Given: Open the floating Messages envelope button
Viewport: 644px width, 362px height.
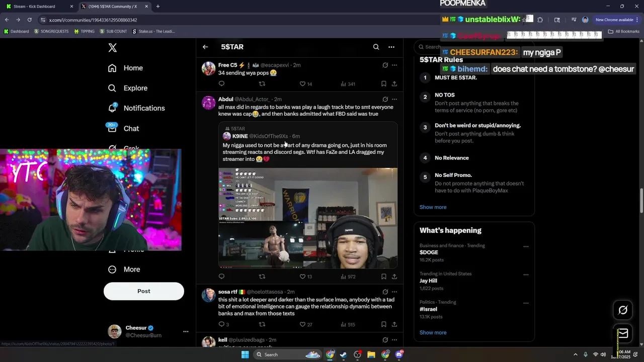Looking at the screenshot, I should (623, 333).
